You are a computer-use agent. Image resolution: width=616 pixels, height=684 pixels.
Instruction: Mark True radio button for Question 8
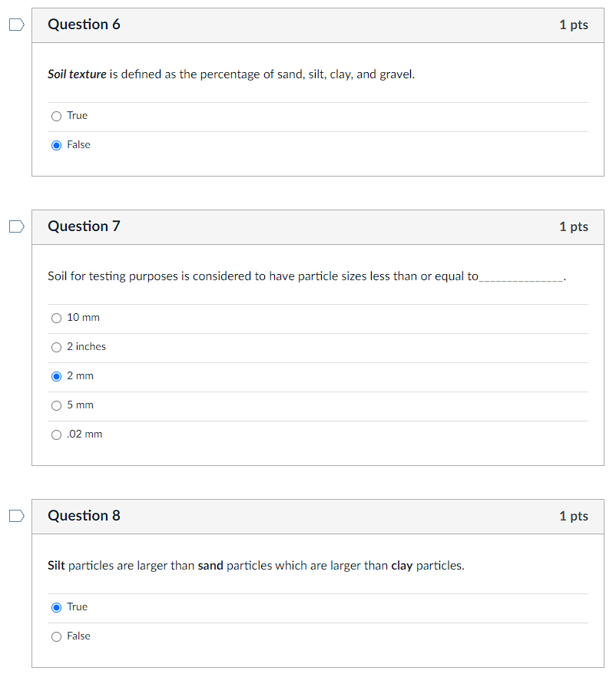[56, 607]
